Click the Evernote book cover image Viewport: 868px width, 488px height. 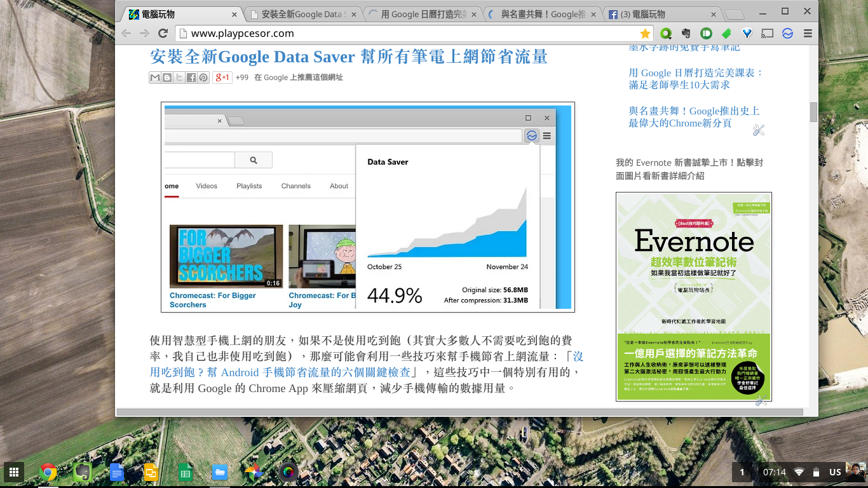(694, 297)
